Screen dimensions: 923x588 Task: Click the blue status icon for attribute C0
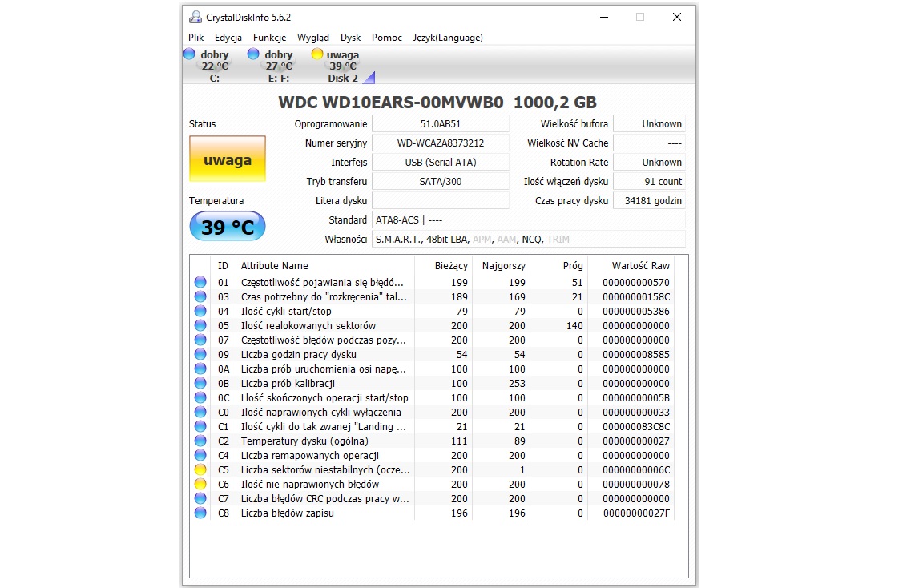pyautogui.click(x=200, y=412)
